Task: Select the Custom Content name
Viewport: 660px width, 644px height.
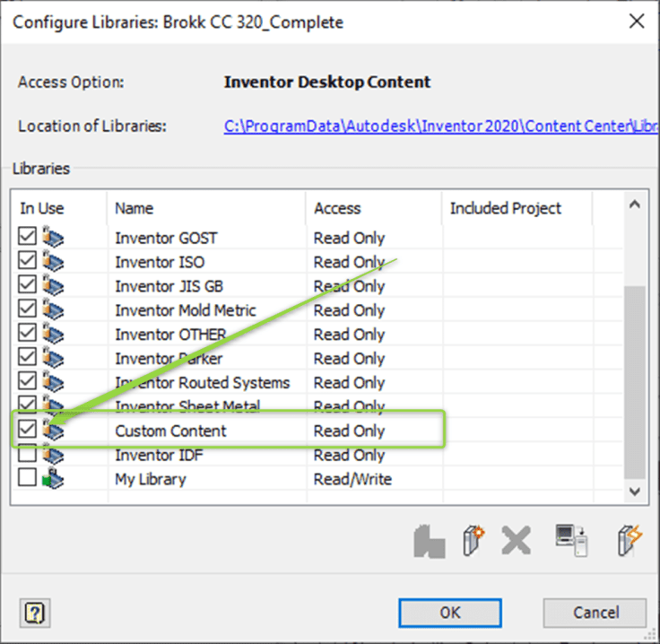Action: click(170, 431)
